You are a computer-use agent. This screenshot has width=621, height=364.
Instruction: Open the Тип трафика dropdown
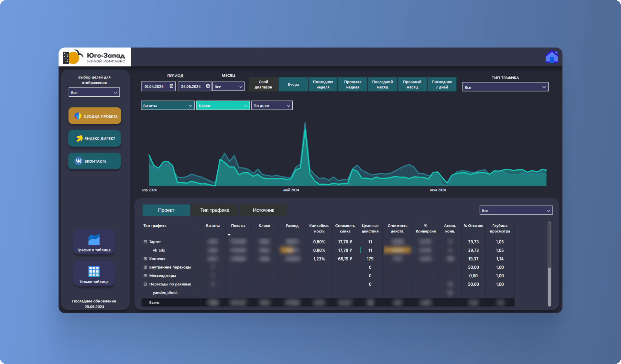click(505, 87)
